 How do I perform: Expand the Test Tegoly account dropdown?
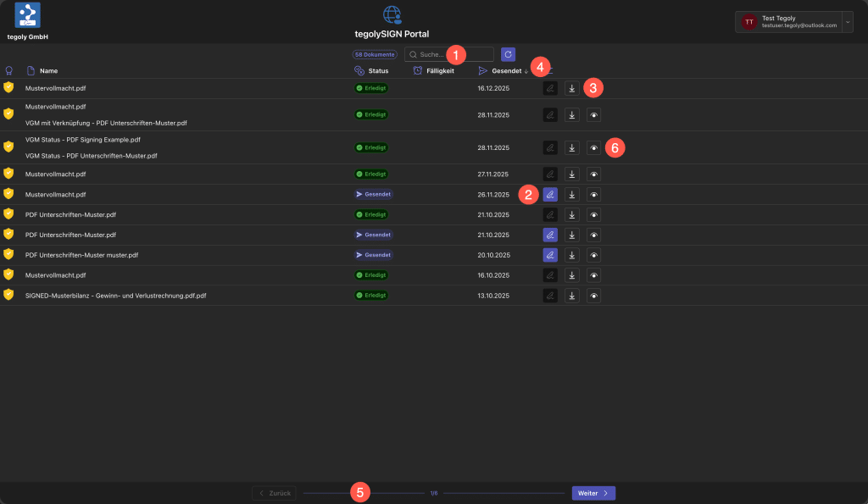pyautogui.click(x=847, y=22)
